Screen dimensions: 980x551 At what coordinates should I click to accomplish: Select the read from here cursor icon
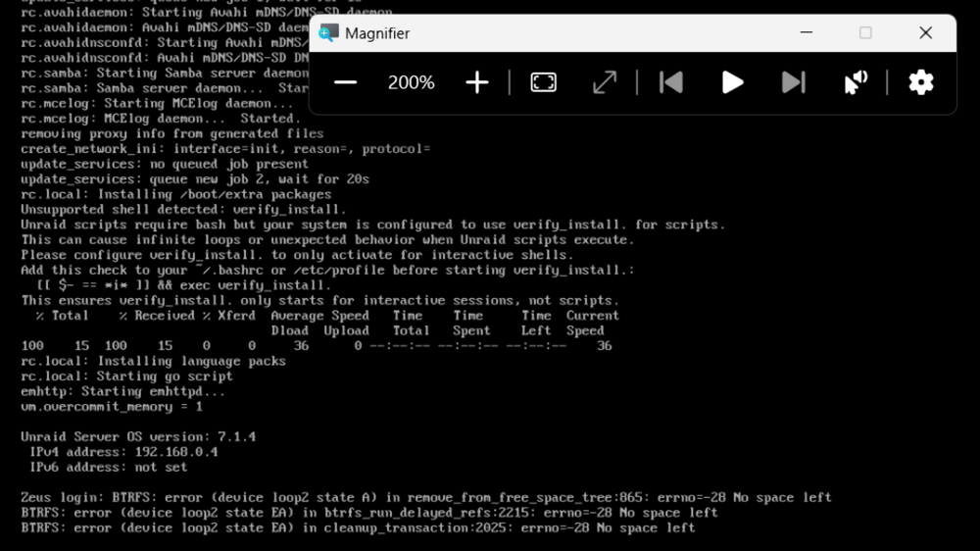pos(856,82)
